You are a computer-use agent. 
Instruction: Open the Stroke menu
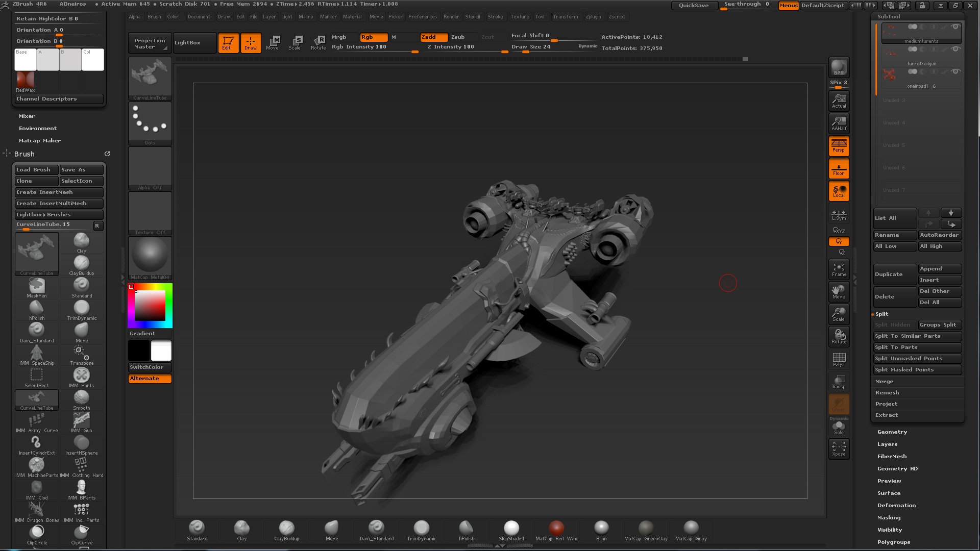[x=495, y=17]
